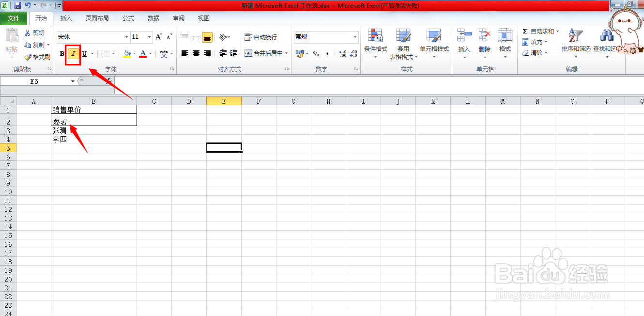
Task: Click the Paste (粘贴) clipboard icon
Action: (12, 36)
